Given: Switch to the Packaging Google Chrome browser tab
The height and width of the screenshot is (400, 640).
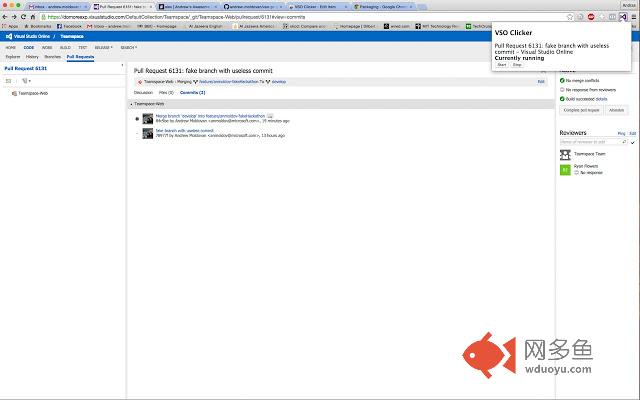Looking at the screenshot, I should (x=383, y=7).
